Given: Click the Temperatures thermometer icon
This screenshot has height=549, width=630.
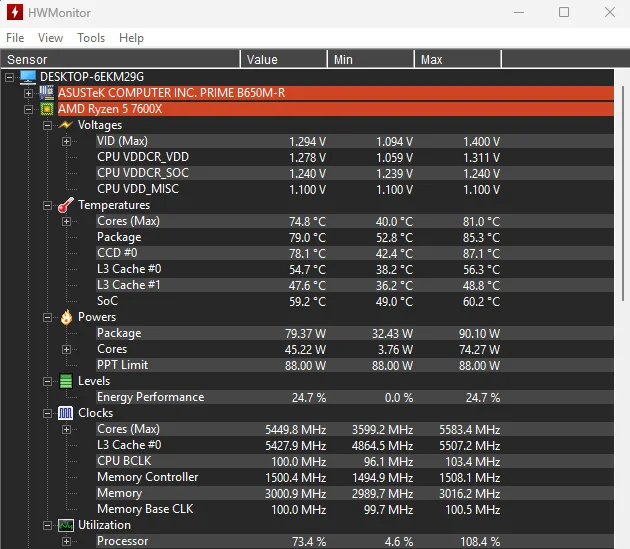Looking at the screenshot, I should pyautogui.click(x=66, y=205).
